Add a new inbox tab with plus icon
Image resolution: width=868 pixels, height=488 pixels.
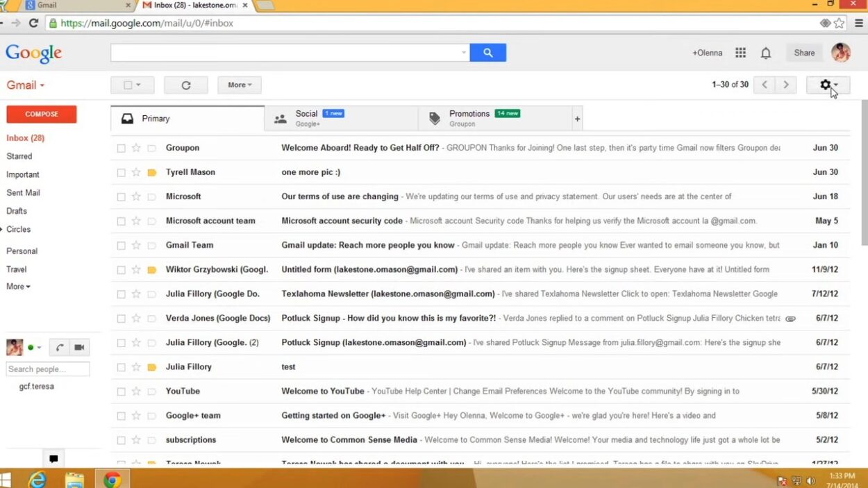click(x=577, y=119)
